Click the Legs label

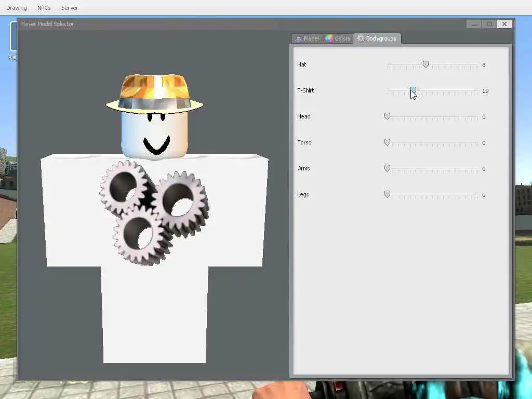coord(303,194)
